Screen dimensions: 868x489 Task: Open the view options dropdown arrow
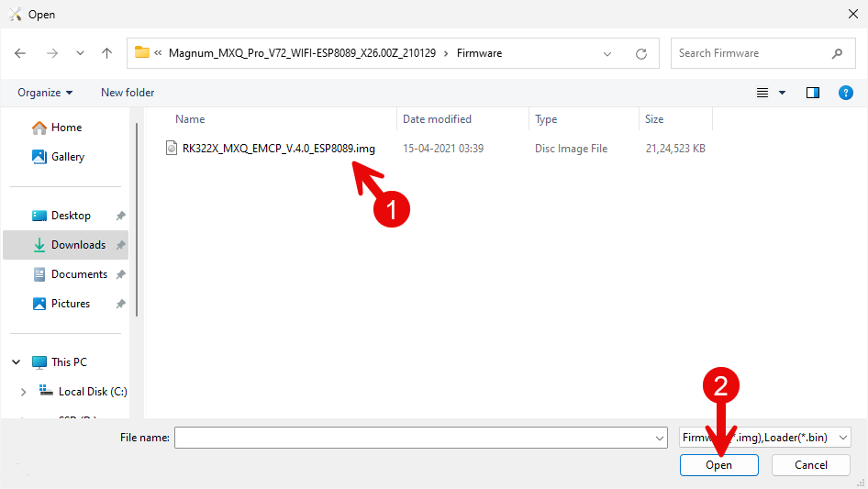pos(782,93)
